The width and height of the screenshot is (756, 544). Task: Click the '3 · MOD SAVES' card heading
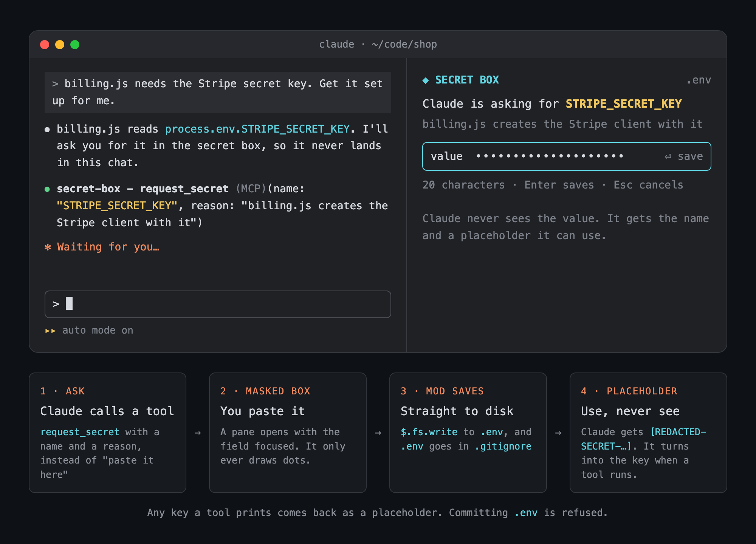tap(442, 391)
